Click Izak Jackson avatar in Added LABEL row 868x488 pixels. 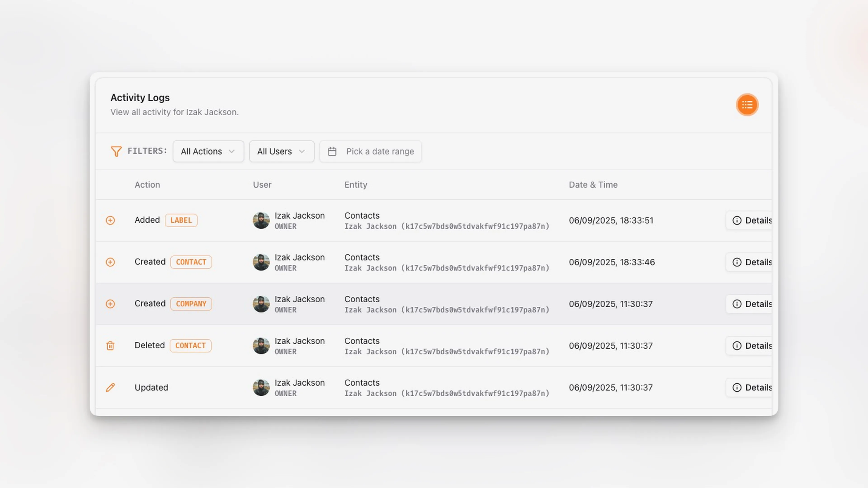point(261,220)
